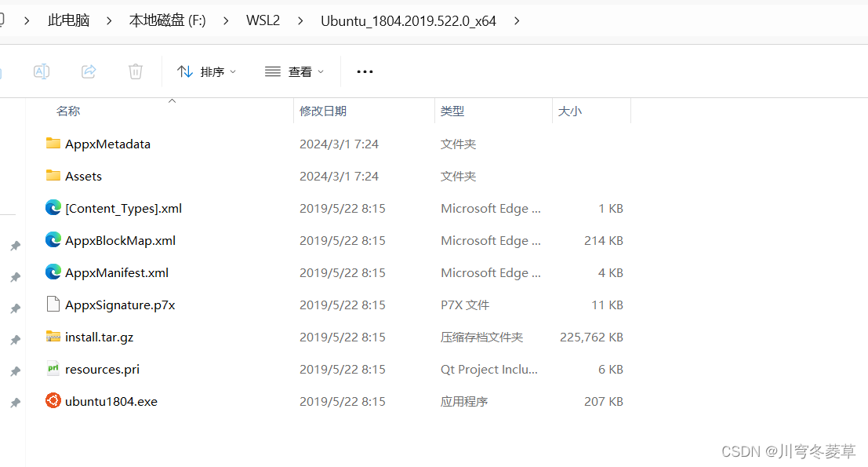Click Ubuntu_1804.2019.522.0_x64 breadcrumb segment
Screen dimensions: 868x467
[x=409, y=21]
